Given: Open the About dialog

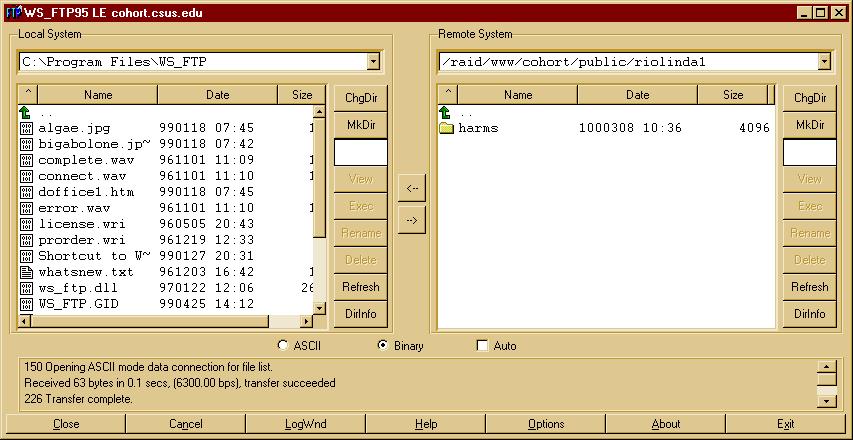Looking at the screenshot, I should coord(665,424).
